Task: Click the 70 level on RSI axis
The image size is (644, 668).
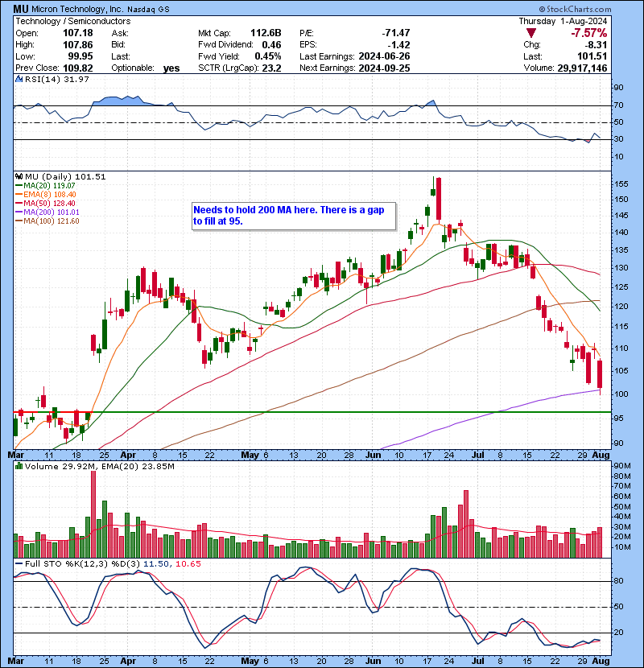Action: point(618,105)
